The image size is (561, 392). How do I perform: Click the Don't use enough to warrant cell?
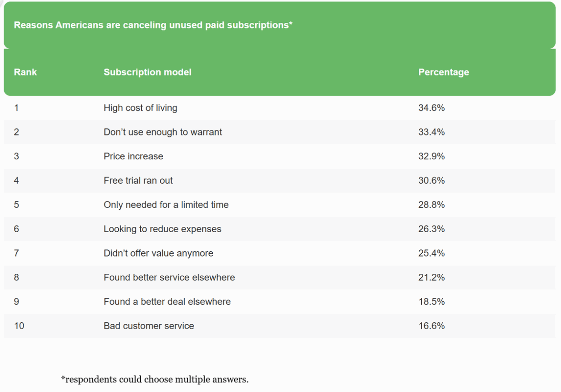tap(163, 132)
